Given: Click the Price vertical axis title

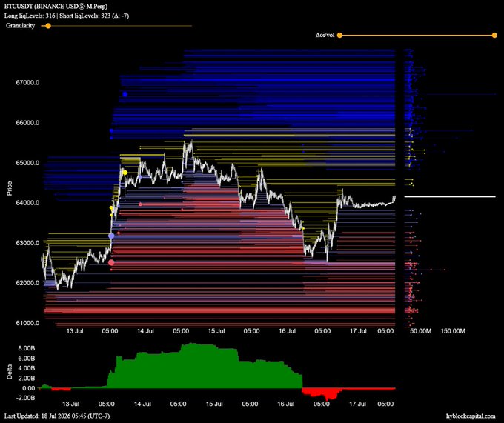Looking at the screenshot, I should point(10,188).
